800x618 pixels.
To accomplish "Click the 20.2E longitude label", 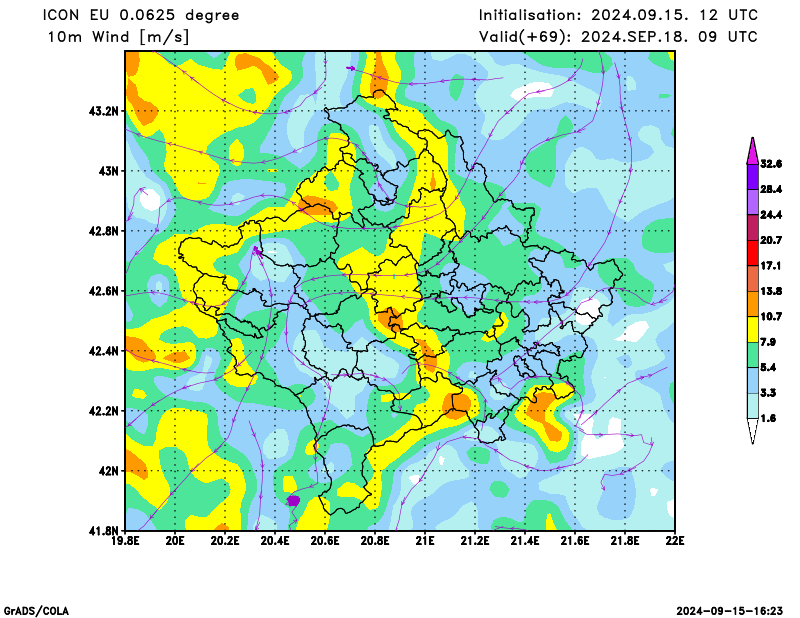I will [x=225, y=540].
